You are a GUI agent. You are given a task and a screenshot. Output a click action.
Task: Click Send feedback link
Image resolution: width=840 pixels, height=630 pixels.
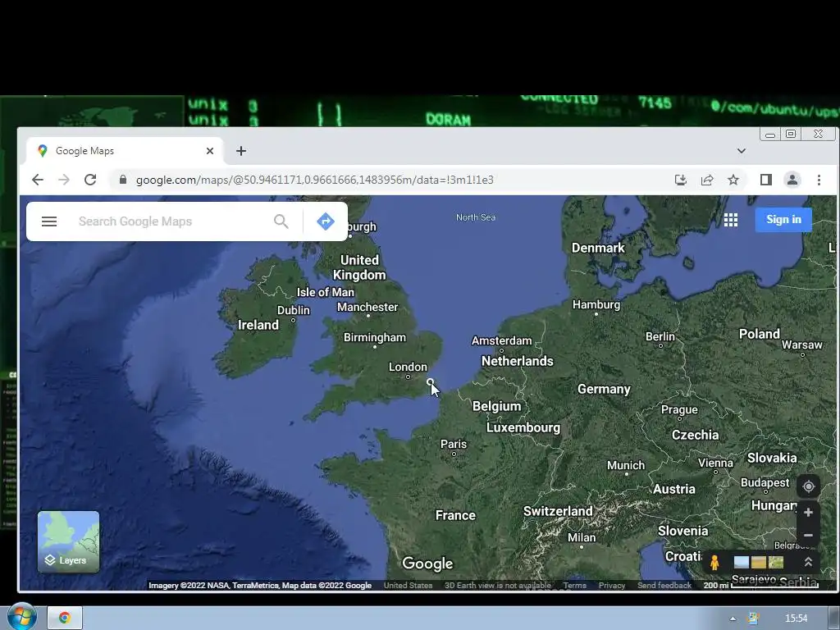664,586
